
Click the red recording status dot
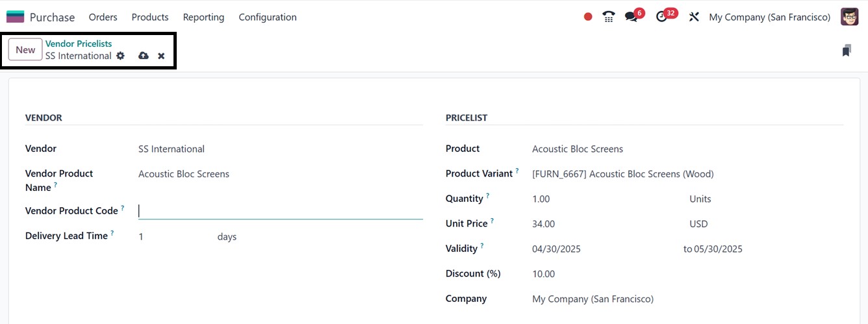(x=588, y=17)
